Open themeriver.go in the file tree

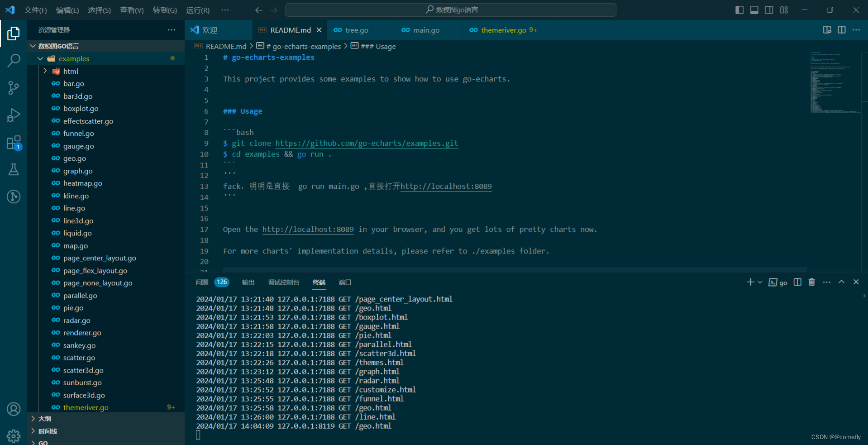click(86, 407)
